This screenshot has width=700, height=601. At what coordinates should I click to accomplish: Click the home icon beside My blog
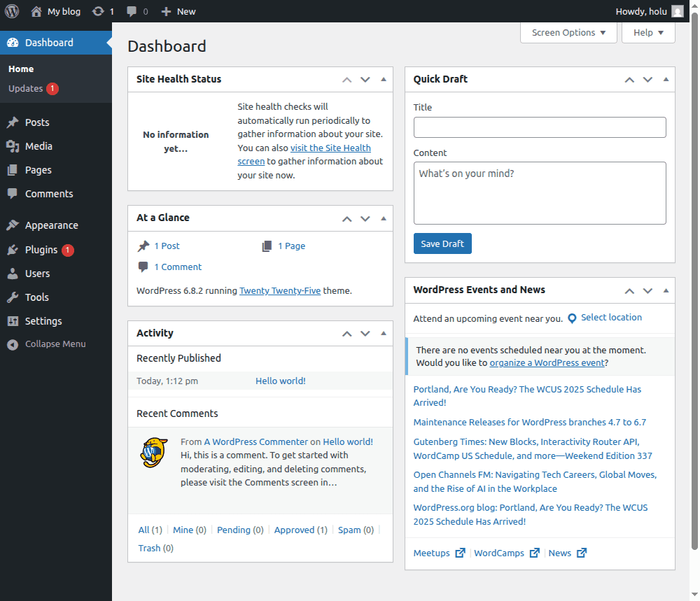(x=36, y=12)
